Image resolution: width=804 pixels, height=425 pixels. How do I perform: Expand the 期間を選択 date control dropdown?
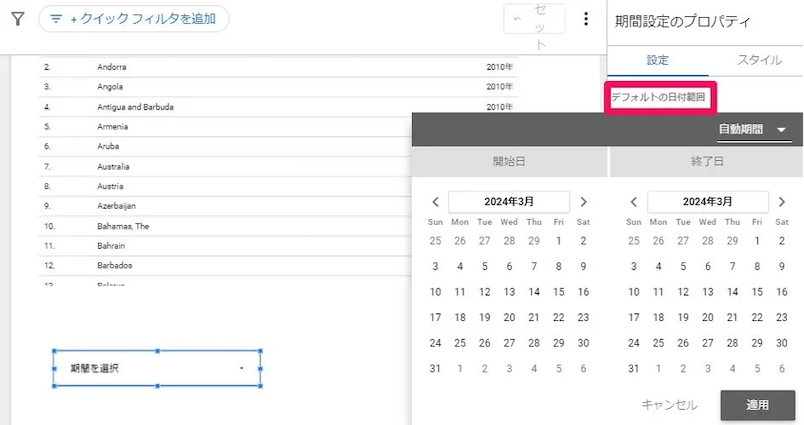pyautogui.click(x=241, y=369)
